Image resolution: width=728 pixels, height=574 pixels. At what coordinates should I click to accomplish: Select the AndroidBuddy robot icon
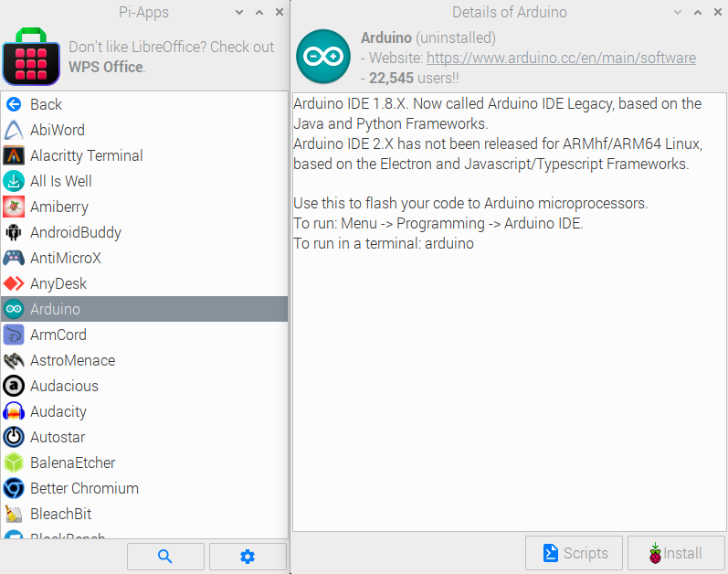point(14,232)
